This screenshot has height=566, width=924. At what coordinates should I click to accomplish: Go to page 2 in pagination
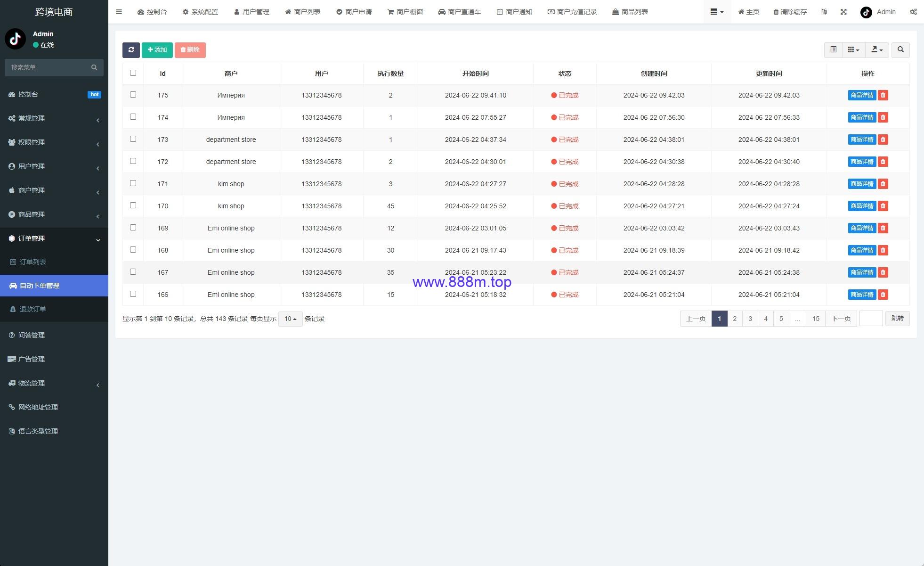pos(735,319)
